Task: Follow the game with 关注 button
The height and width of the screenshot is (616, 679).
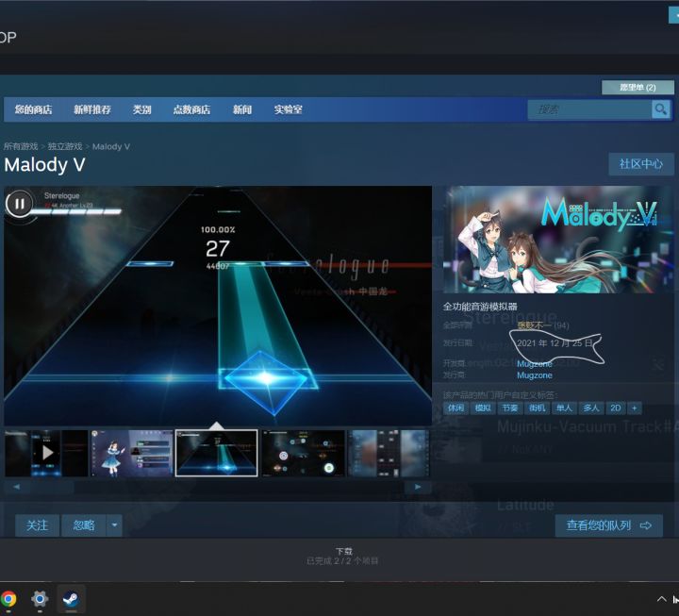Action: point(37,525)
